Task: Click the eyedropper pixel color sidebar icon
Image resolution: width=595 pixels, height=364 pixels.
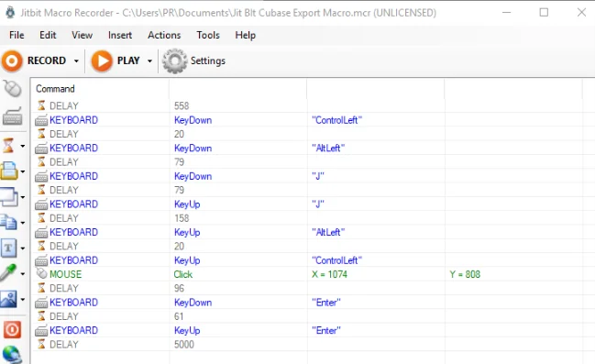Action: click(x=8, y=273)
